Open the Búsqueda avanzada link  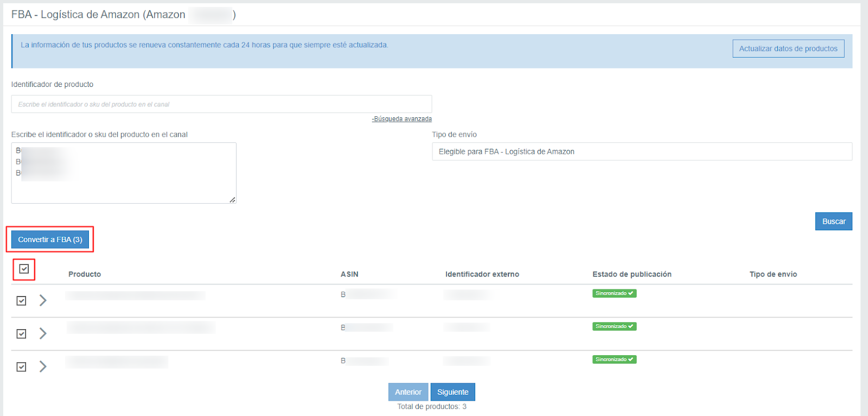402,119
